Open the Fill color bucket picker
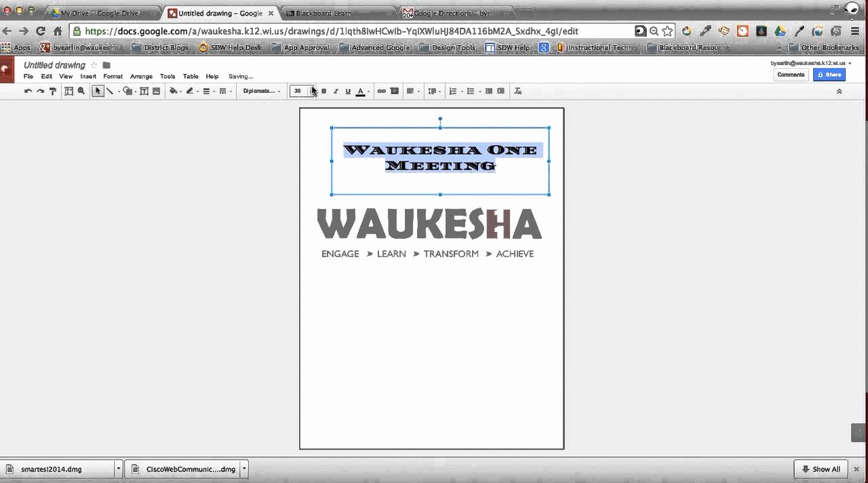 175,91
